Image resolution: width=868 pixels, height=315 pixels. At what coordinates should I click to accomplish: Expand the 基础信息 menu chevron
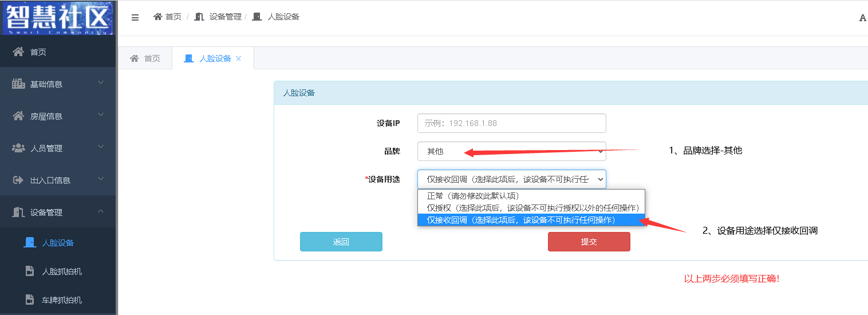101,84
